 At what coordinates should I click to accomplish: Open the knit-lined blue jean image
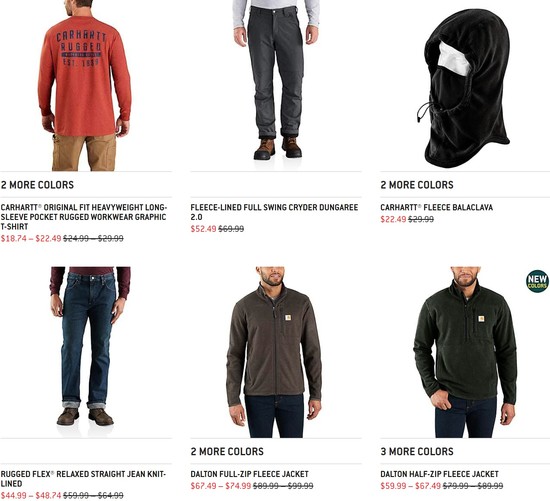coord(90,347)
